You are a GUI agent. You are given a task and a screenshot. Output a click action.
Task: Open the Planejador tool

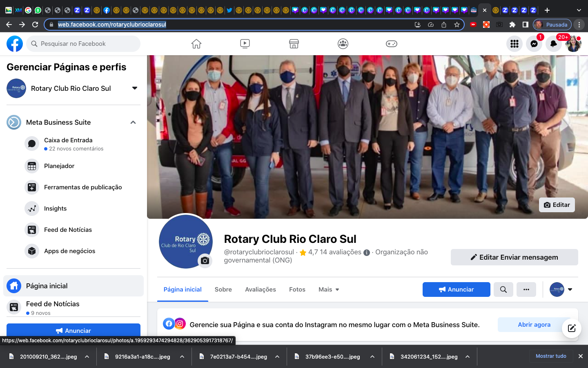point(59,166)
